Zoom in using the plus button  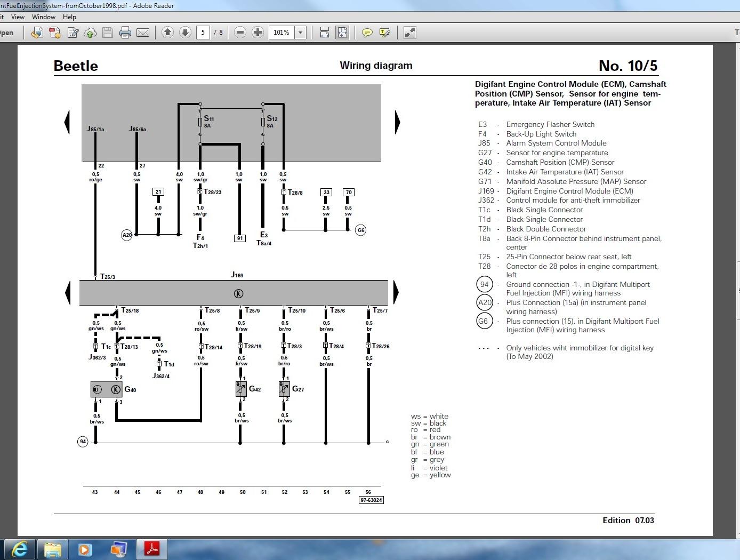[x=258, y=33]
